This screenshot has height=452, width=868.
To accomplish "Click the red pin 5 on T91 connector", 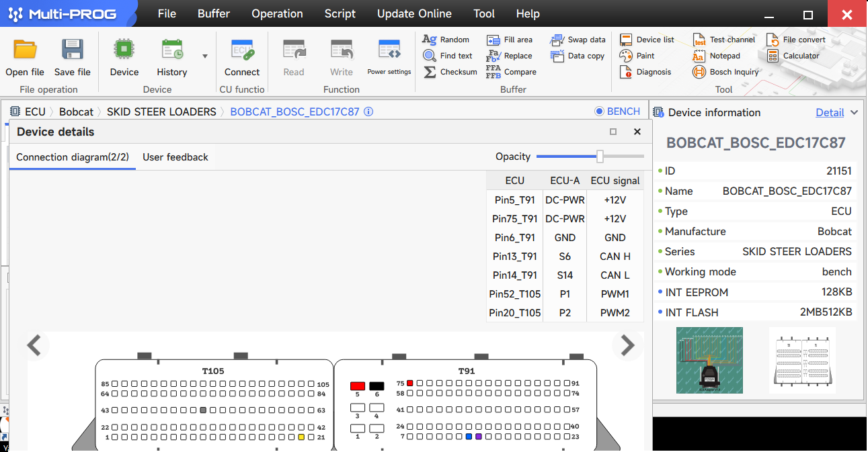I will tap(358, 386).
